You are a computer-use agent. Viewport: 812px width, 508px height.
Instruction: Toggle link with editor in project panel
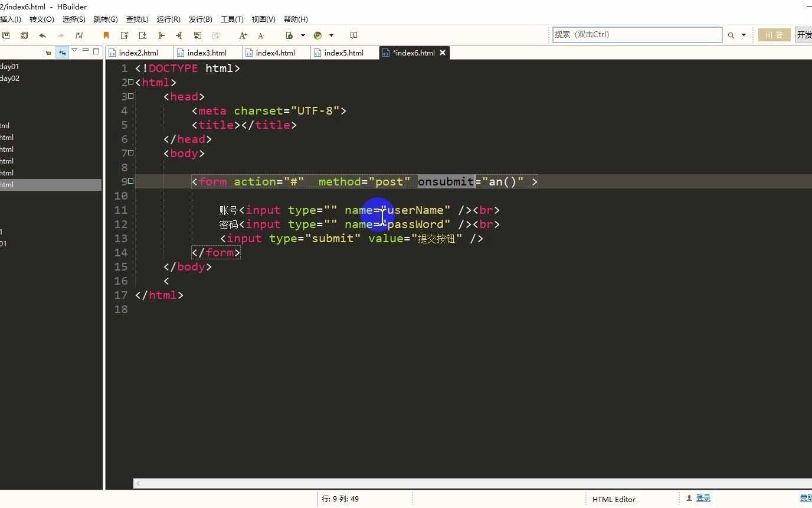click(x=62, y=53)
